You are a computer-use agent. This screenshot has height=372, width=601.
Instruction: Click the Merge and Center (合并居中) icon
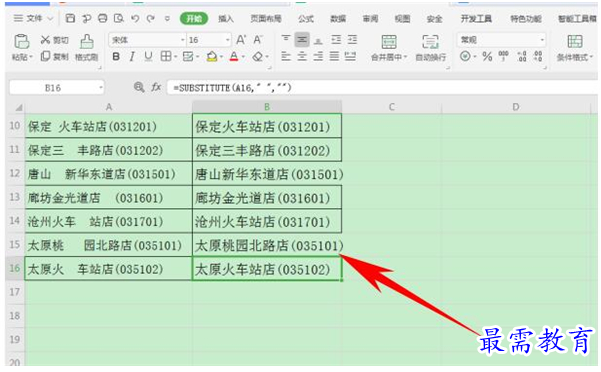389,42
